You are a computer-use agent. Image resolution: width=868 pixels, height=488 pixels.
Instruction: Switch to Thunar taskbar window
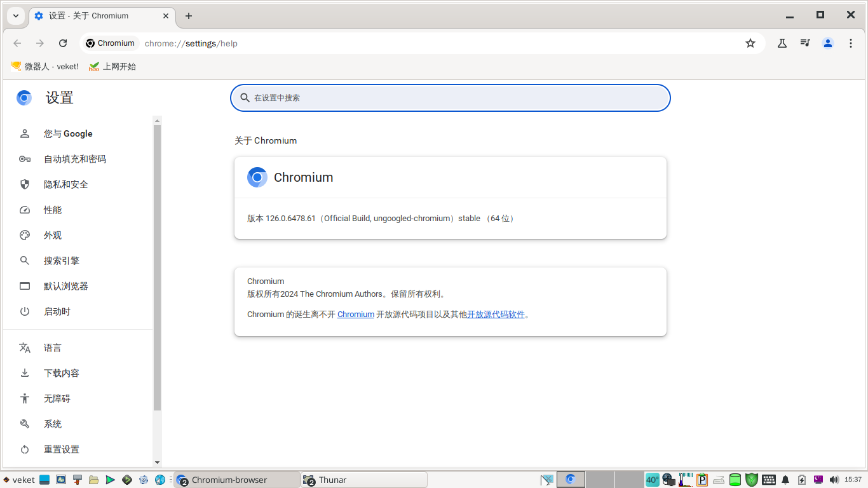click(x=364, y=480)
